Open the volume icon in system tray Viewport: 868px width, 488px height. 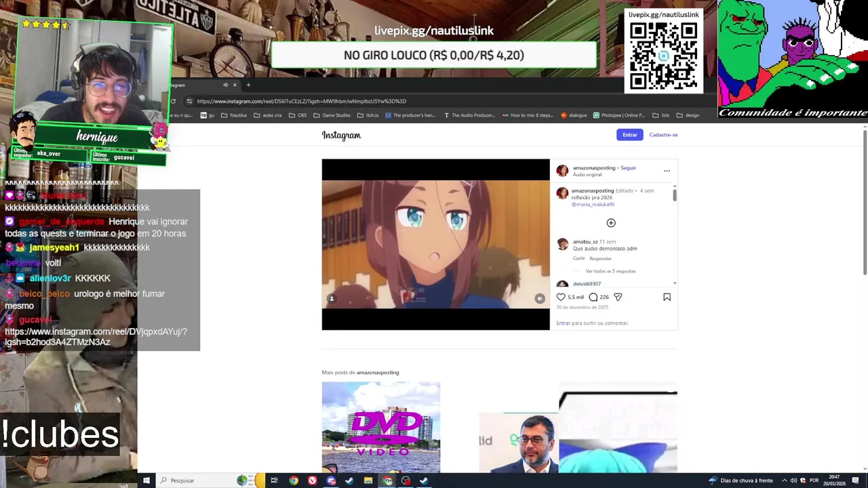[793, 481]
